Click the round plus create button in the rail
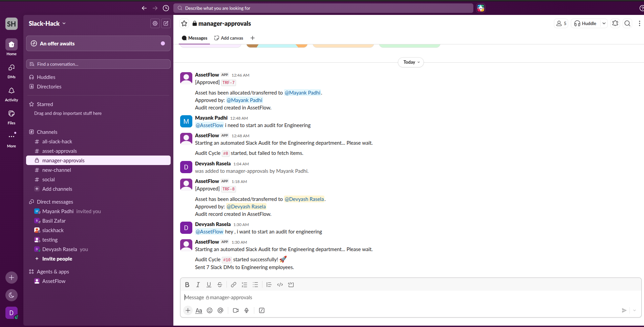 pyautogui.click(x=12, y=278)
